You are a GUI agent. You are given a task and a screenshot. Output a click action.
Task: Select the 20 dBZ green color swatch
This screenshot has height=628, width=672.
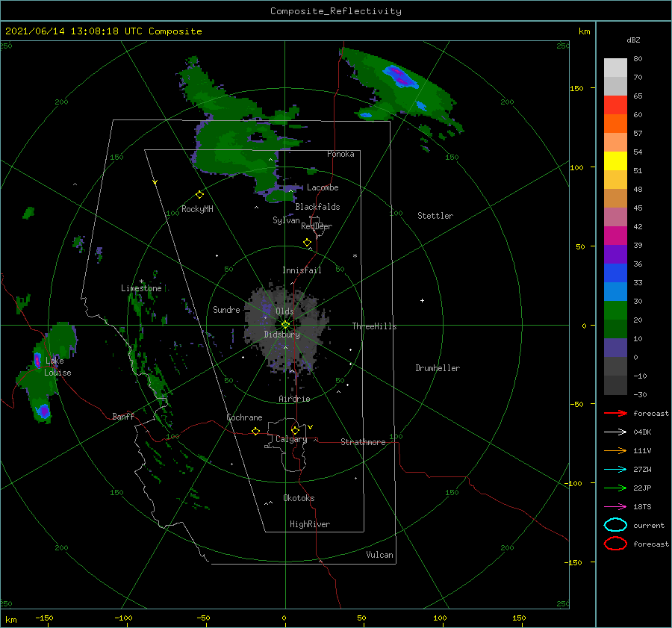[615, 310]
